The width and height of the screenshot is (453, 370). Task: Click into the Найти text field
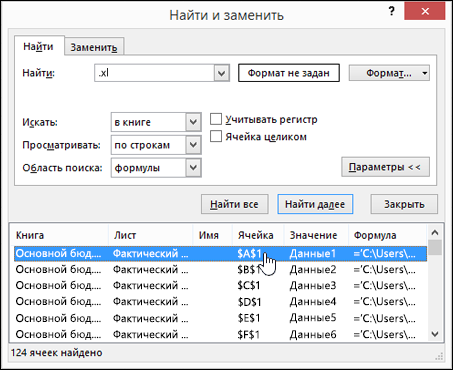tap(155, 73)
